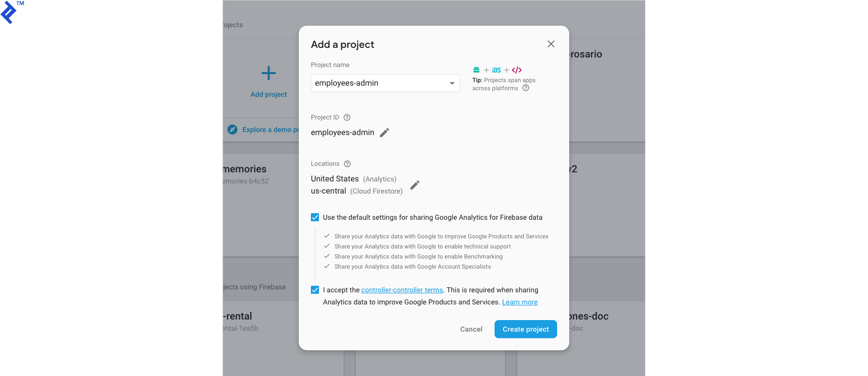Click the web platform icon
This screenshot has width=868, height=376.
click(516, 70)
